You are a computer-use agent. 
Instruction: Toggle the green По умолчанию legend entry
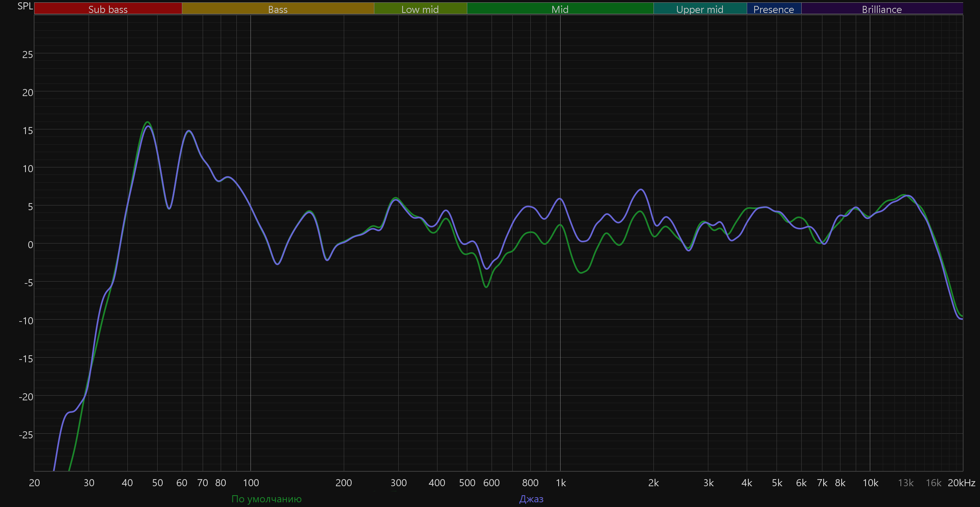(x=266, y=499)
